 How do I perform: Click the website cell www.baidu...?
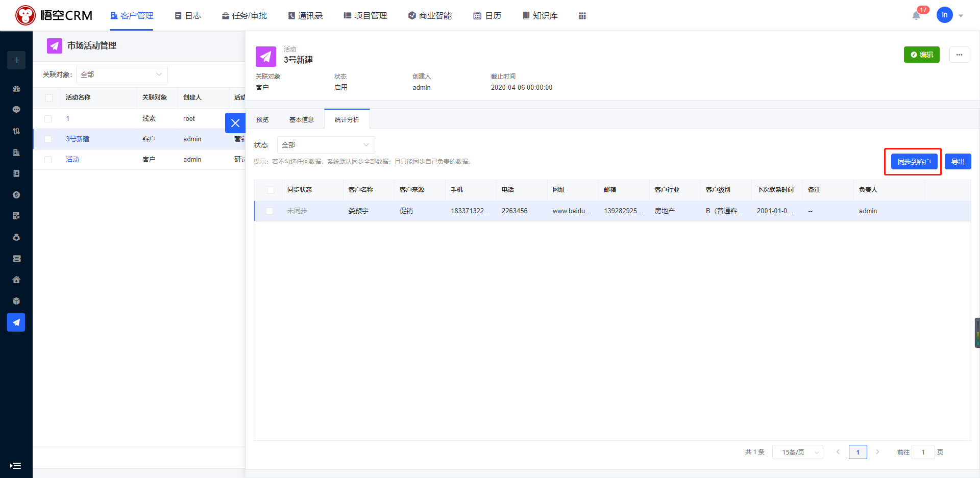[x=572, y=211]
